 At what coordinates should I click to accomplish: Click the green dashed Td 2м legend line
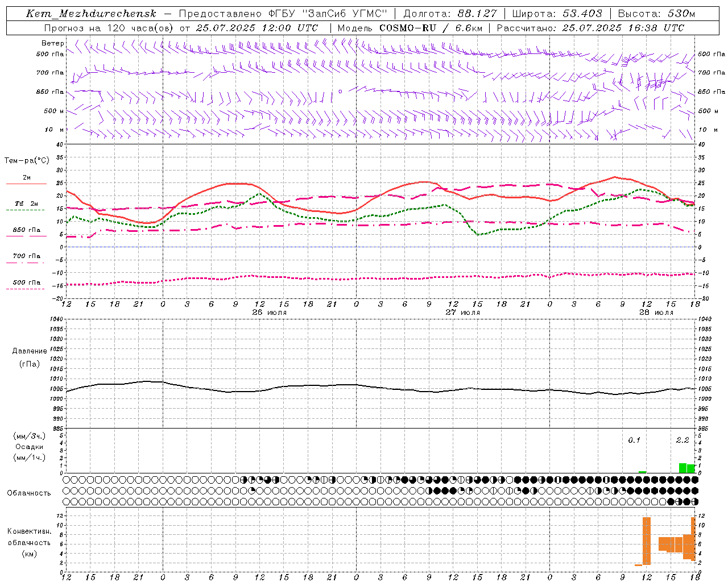[x=25, y=210]
